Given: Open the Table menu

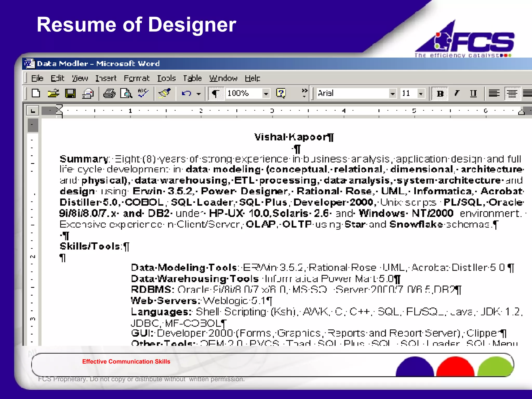Looking at the screenshot, I should pos(192,78).
